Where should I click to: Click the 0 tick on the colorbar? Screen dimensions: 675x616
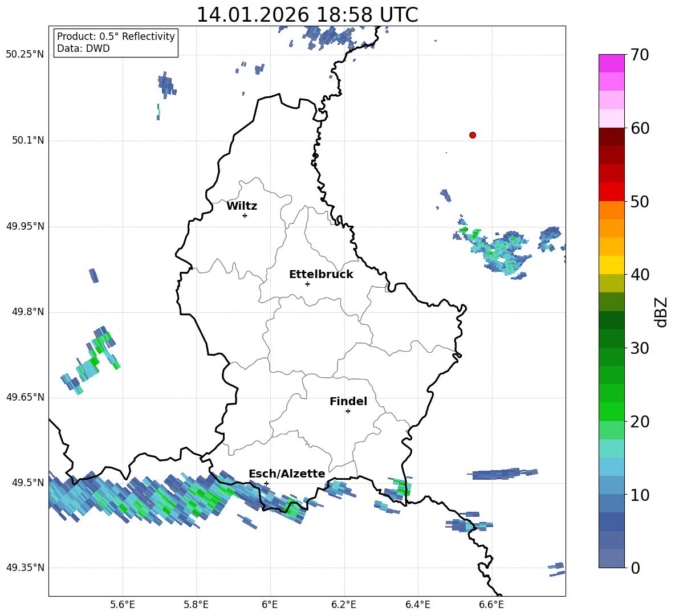[x=636, y=568]
